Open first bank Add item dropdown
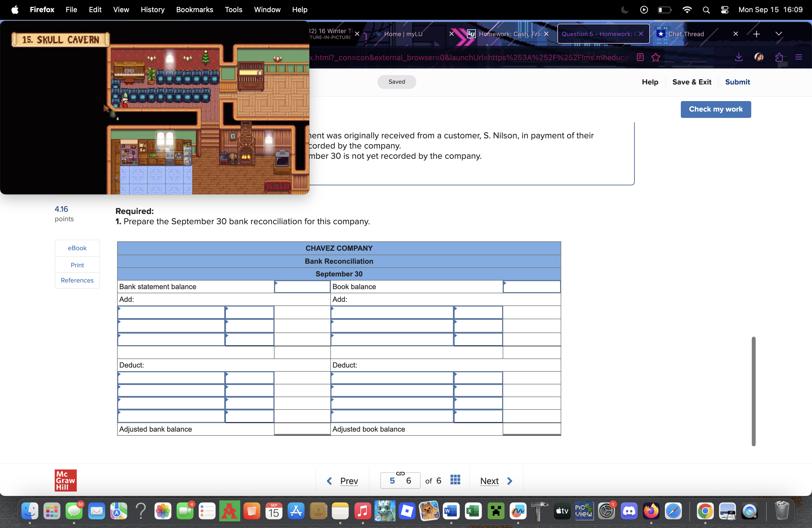 pyautogui.click(x=171, y=312)
